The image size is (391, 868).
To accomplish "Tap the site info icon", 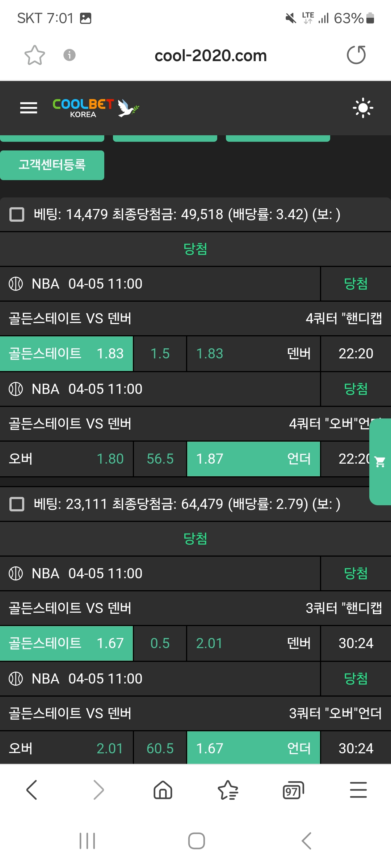I will point(70,55).
